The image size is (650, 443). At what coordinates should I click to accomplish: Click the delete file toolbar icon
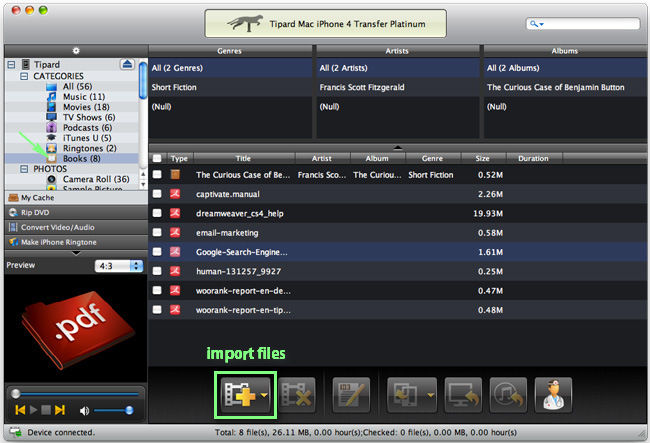click(297, 395)
